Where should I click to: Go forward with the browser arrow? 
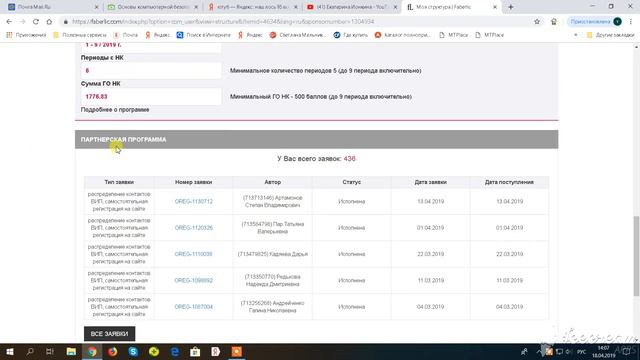click(22, 22)
